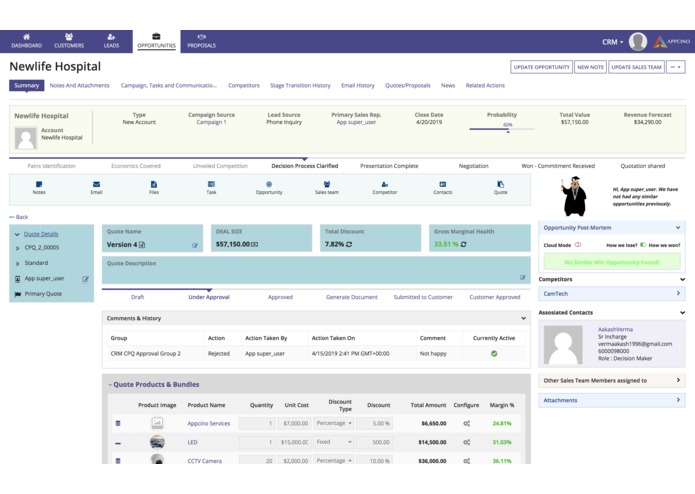695x494 pixels.
Task: Open the Dashboard home icon
Action: coord(27,37)
